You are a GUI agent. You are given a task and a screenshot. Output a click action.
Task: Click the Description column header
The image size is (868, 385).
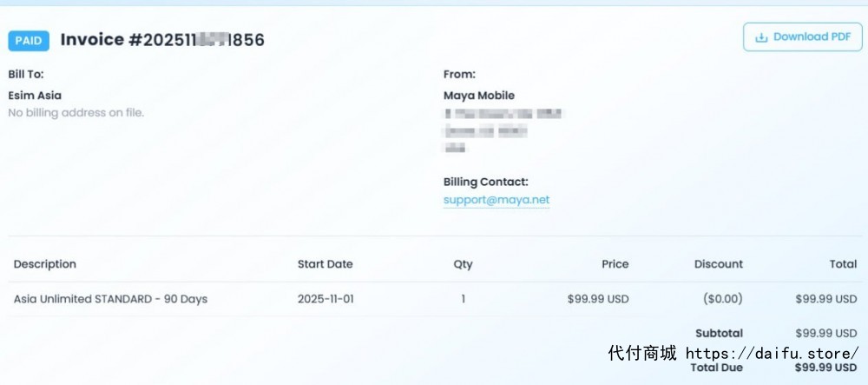pos(45,264)
